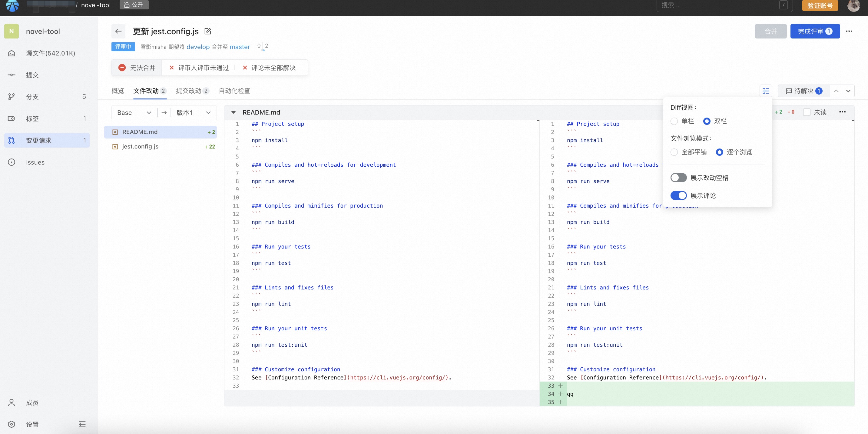This screenshot has width=868, height=434.
Task: Open the three-dot menu next to 完成评审
Action: coord(849,31)
